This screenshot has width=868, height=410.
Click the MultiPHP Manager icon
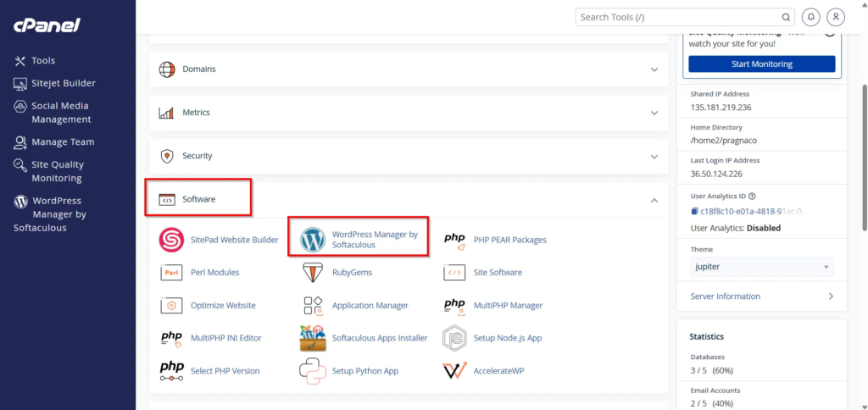tap(454, 306)
